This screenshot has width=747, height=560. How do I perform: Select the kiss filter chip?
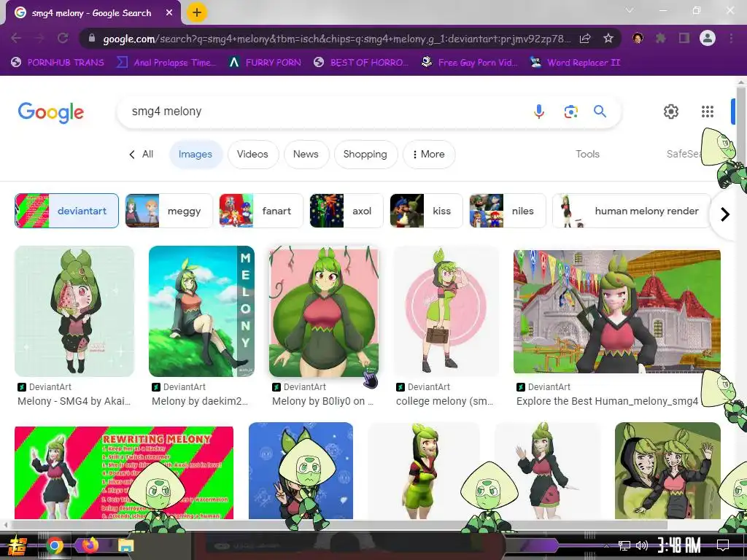[x=426, y=211]
